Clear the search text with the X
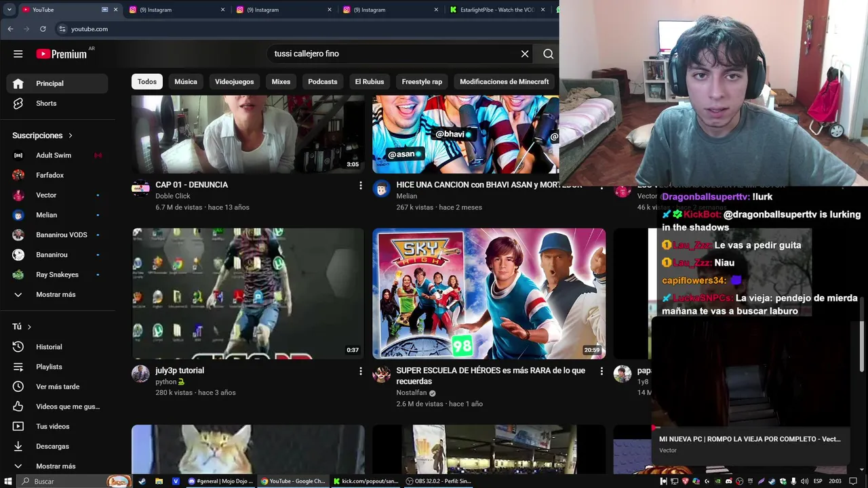The height and width of the screenshot is (488, 868). coord(525,54)
